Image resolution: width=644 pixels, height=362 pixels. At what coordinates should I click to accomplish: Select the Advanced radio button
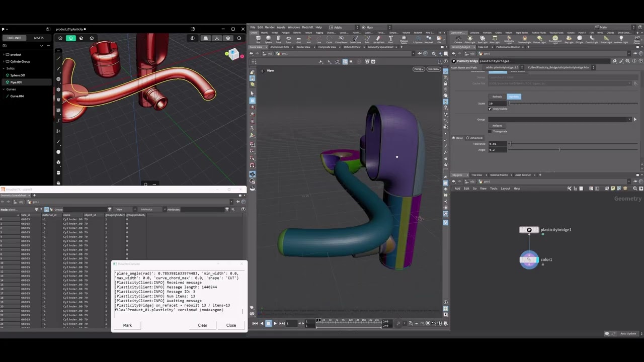point(468,138)
